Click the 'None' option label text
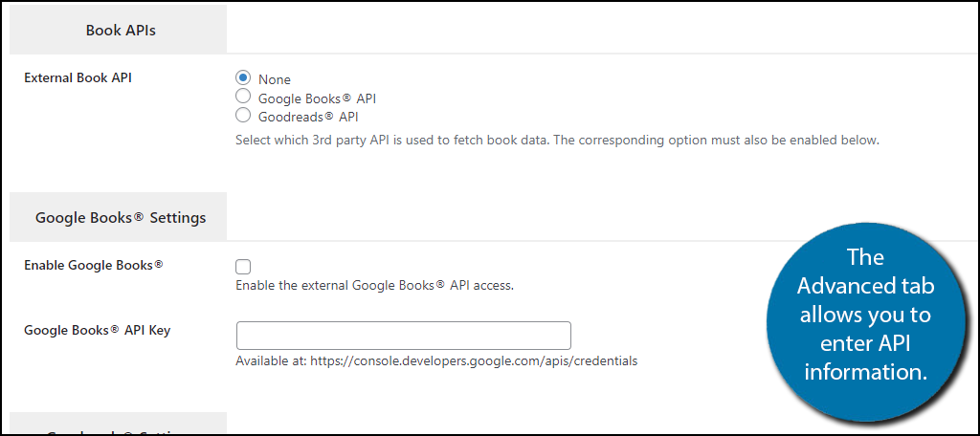The height and width of the screenshot is (436, 980). pyautogui.click(x=275, y=80)
